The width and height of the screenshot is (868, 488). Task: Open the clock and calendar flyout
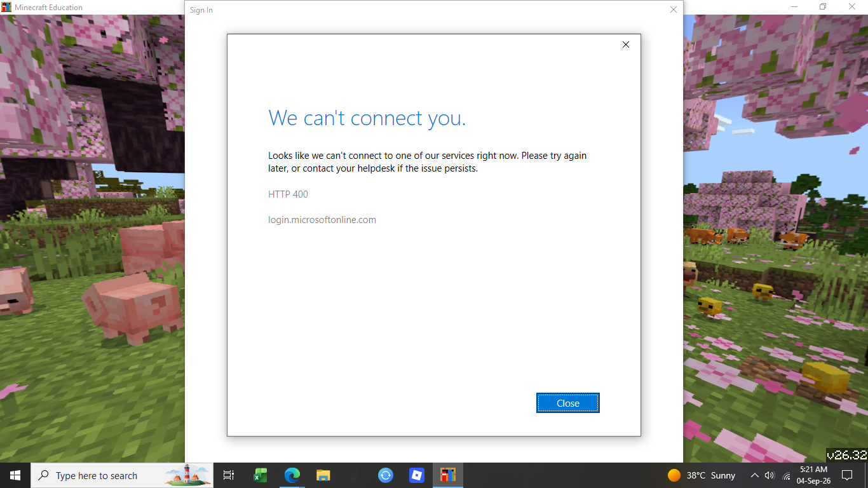[815, 475]
